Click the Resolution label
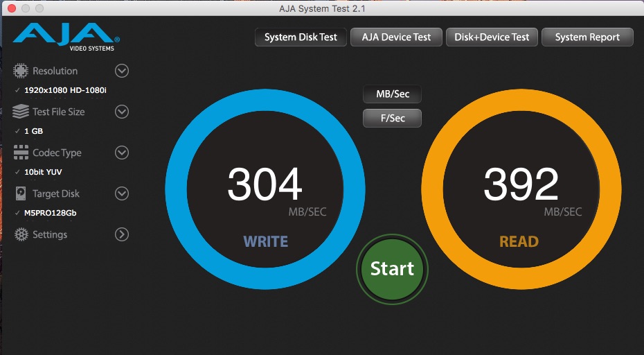 [55, 71]
